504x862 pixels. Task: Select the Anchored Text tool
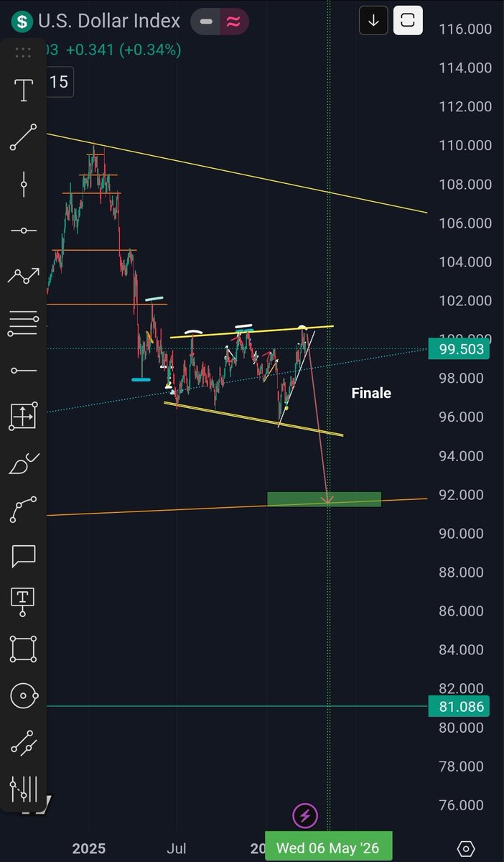(23, 602)
